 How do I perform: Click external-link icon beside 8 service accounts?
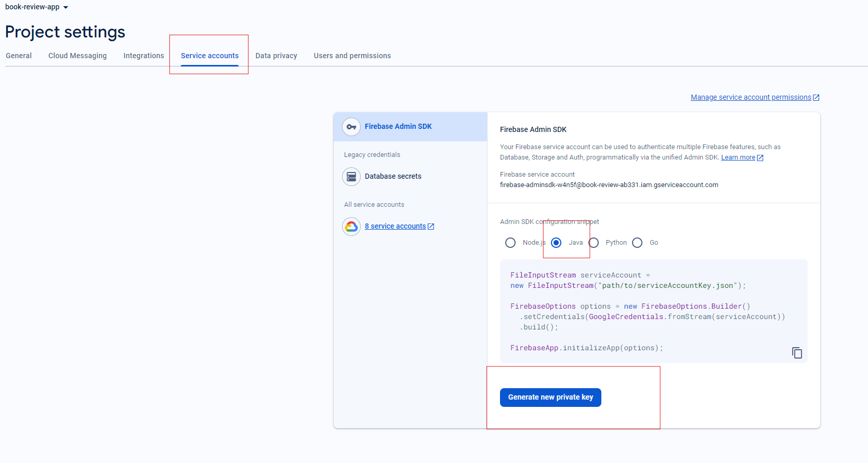(x=431, y=227)
